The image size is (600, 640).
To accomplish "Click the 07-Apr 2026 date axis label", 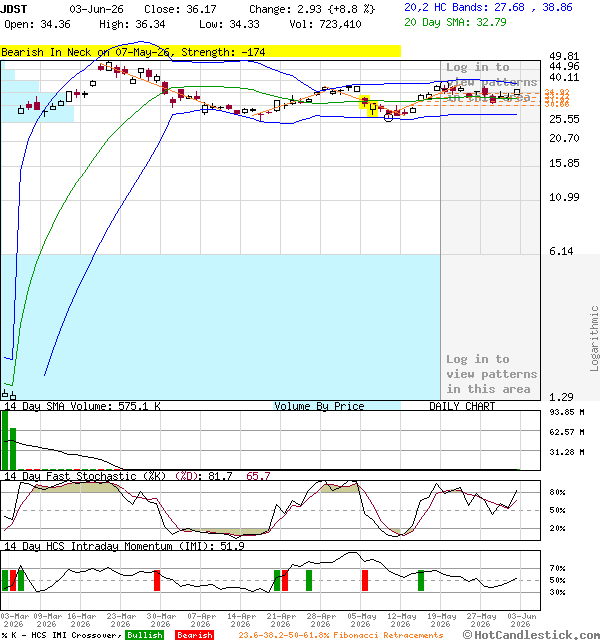I will tap(201, 620).
